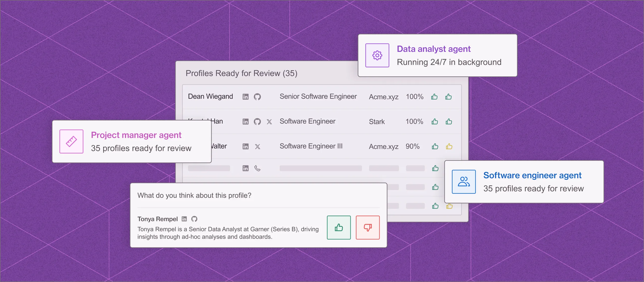Open the Data analyst agent title
Viewport: 644px width, 282px height.
(x=433, y=49)
